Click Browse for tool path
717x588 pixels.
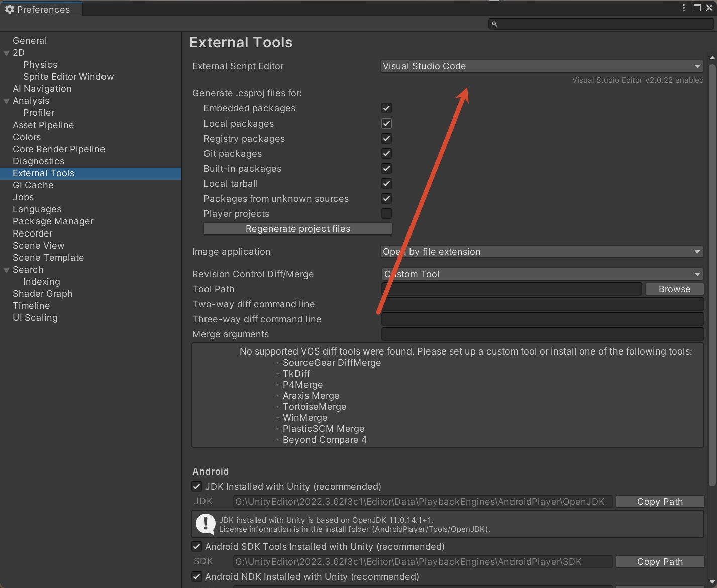674,289
